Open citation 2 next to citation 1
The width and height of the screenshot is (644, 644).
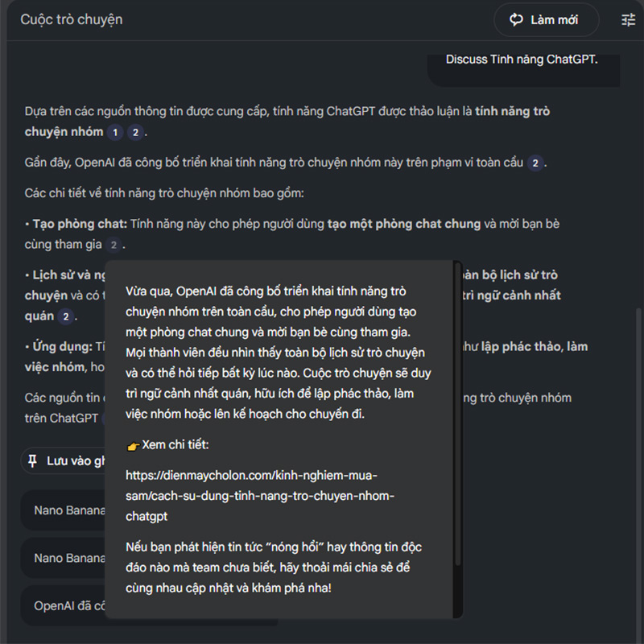point(135,133)
